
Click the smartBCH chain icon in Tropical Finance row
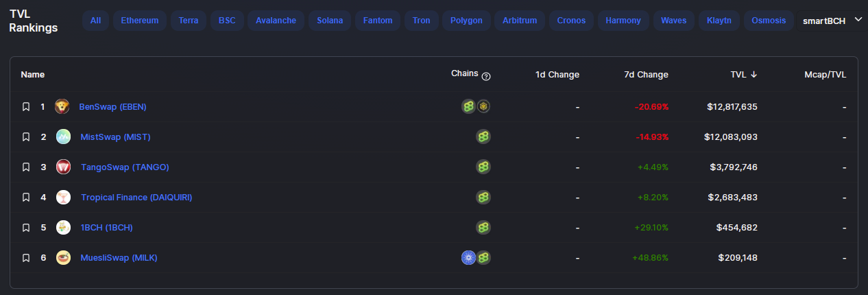click(483, 198)
